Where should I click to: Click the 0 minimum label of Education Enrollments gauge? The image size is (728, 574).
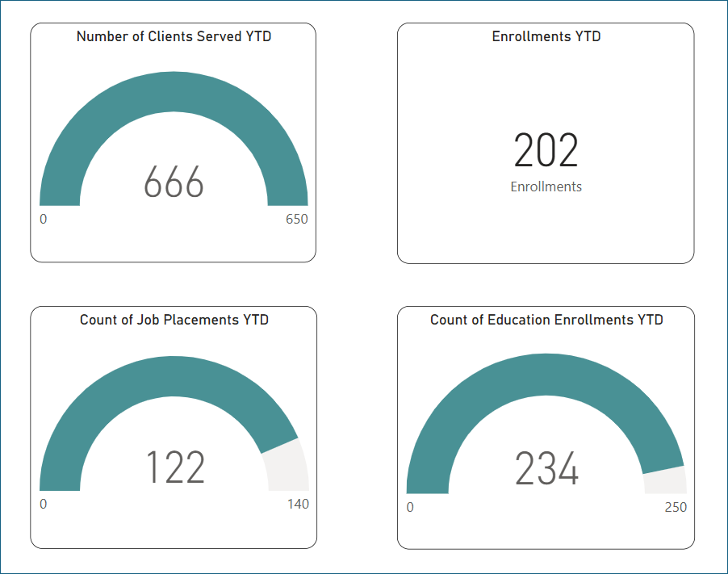click(x=410, y=508)
